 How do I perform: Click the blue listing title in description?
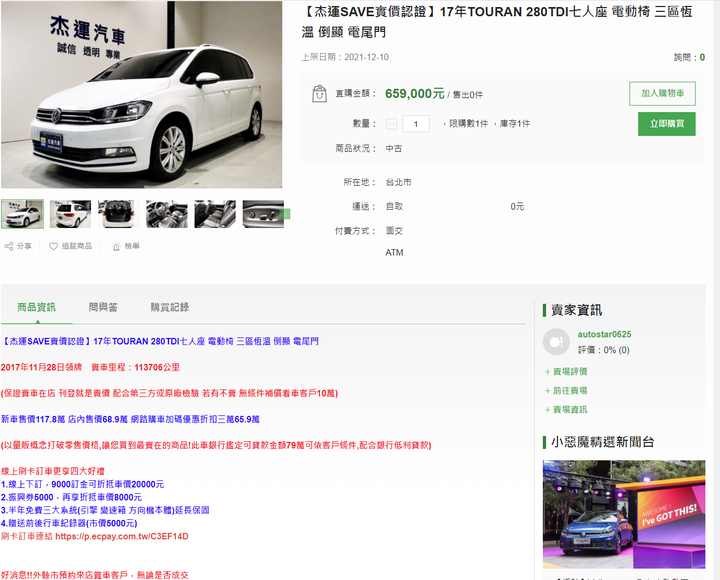160,341
